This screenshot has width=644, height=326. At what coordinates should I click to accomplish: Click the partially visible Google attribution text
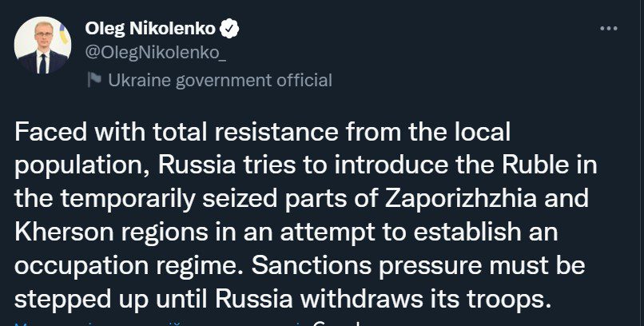tap(340, 324)
